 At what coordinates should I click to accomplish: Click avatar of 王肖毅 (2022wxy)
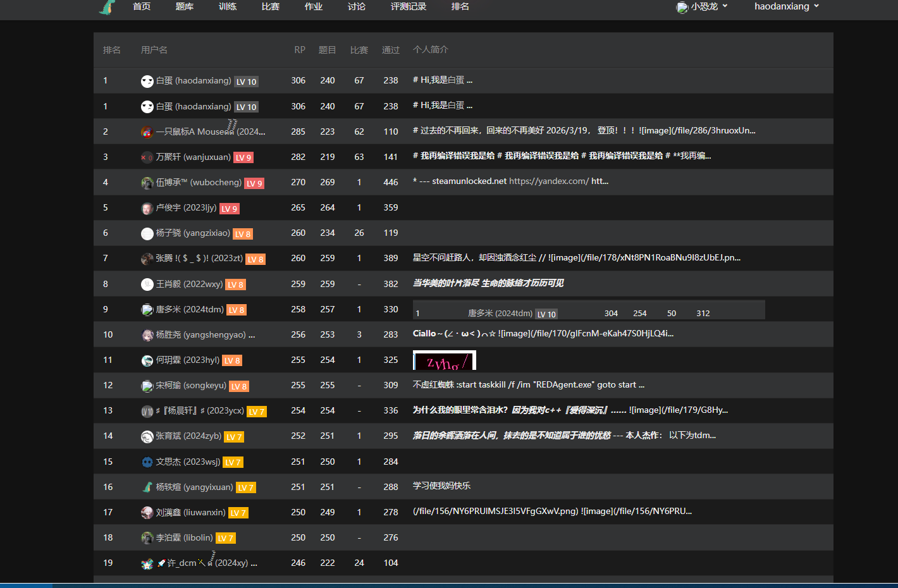coord(147,284)
